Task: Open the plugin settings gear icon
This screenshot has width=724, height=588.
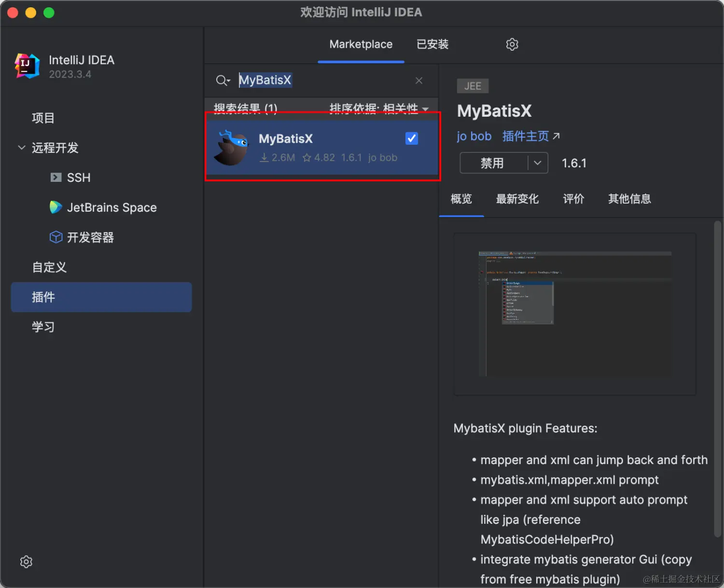Action: pos(512,44)
